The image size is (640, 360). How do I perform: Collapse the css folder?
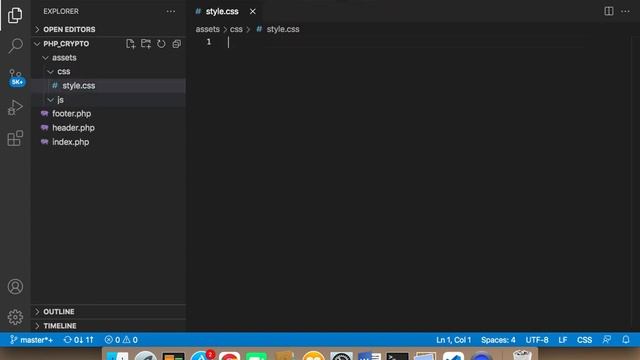coord(109,71)
